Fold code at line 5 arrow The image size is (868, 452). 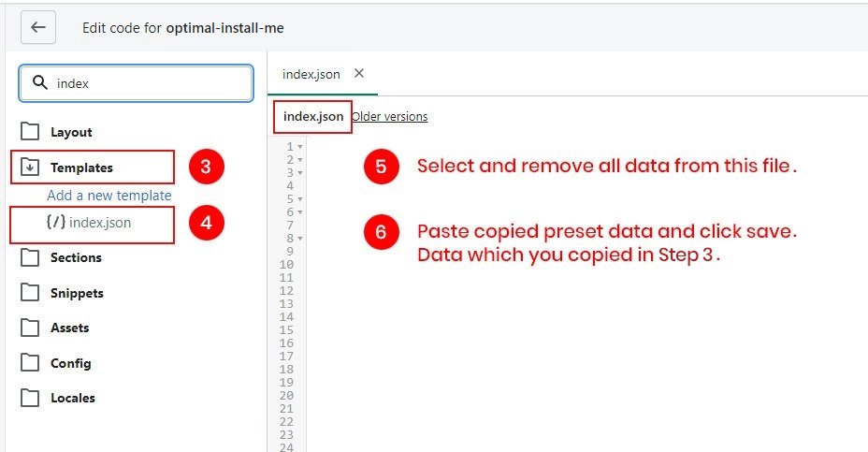(299, 199)
